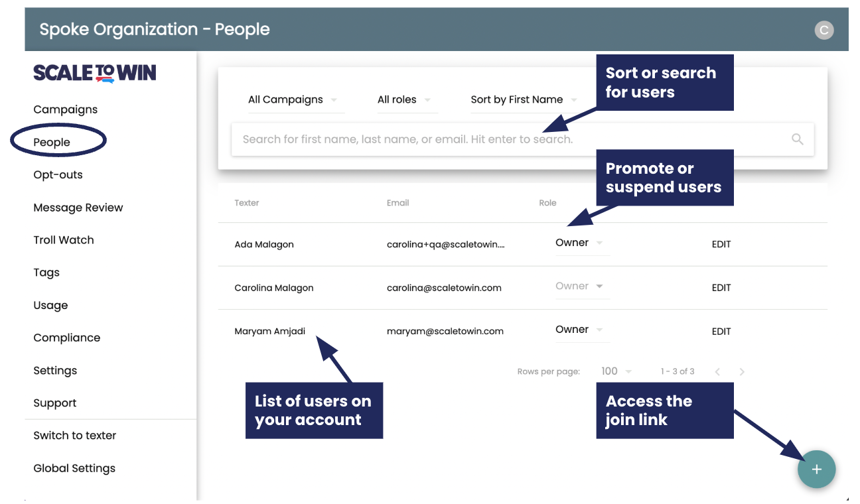Click the email carolina+qa@scaletowin
The width and height of the screenshot is (860, 504).
pyautogui.click(x=446, y=244)
